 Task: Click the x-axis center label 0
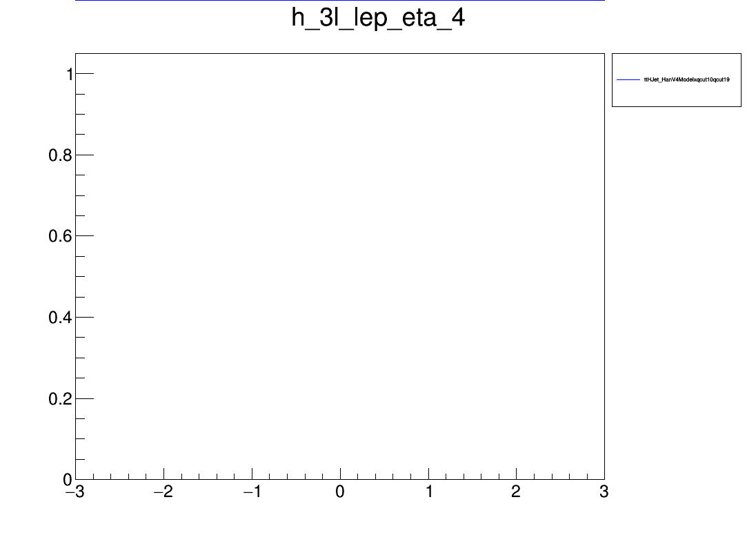coord(340,492)
